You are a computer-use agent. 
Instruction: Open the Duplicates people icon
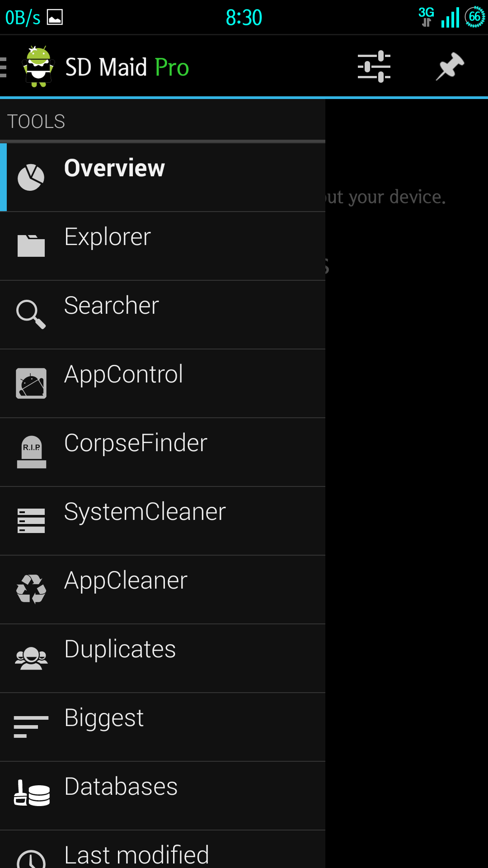31,658
